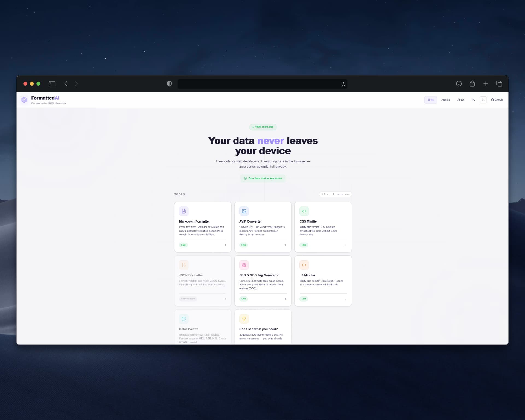Image resolution: width=525 pixels, height=420 pixels.
Task: Open the Safari downloads icon
Action: pos(459,84)
